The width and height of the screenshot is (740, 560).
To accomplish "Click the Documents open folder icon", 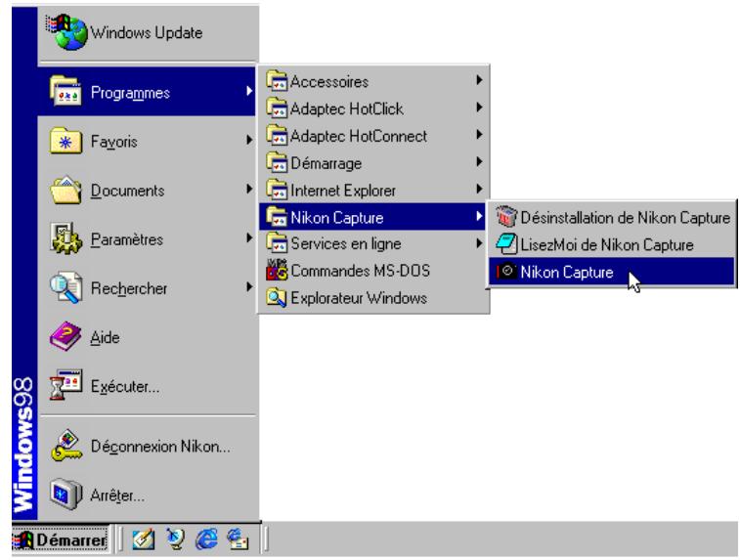I will click(65, 190).
